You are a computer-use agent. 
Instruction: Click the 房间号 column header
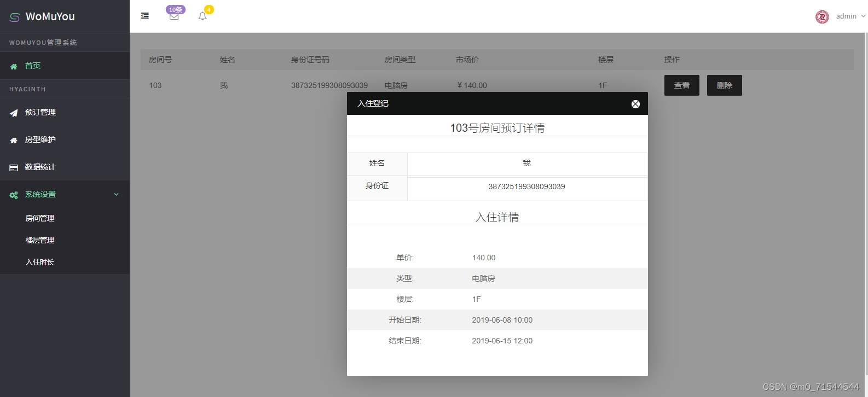pyautogui.click(x=160, y=60)
